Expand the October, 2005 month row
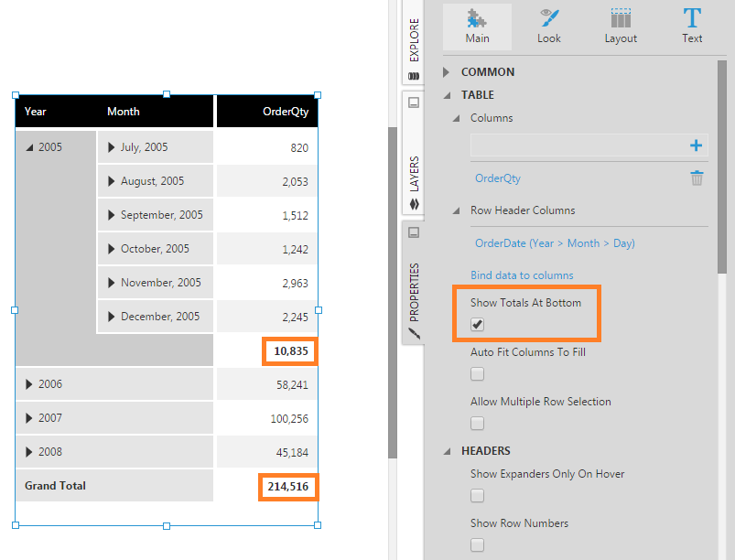This screenshot has width=735, height=560. click(111, 249)
